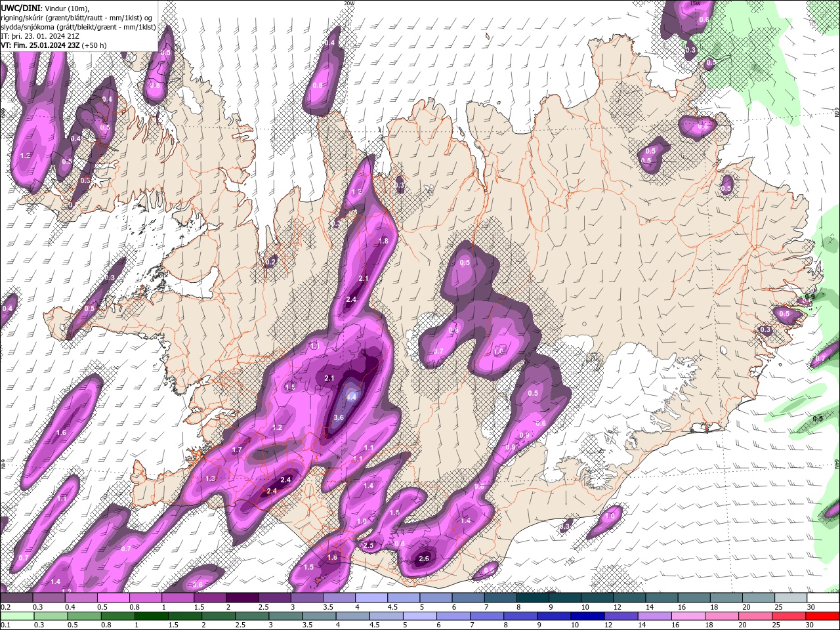
Task: Click the 'rigning/skúrir' legend description line
Action: (77, 17)
